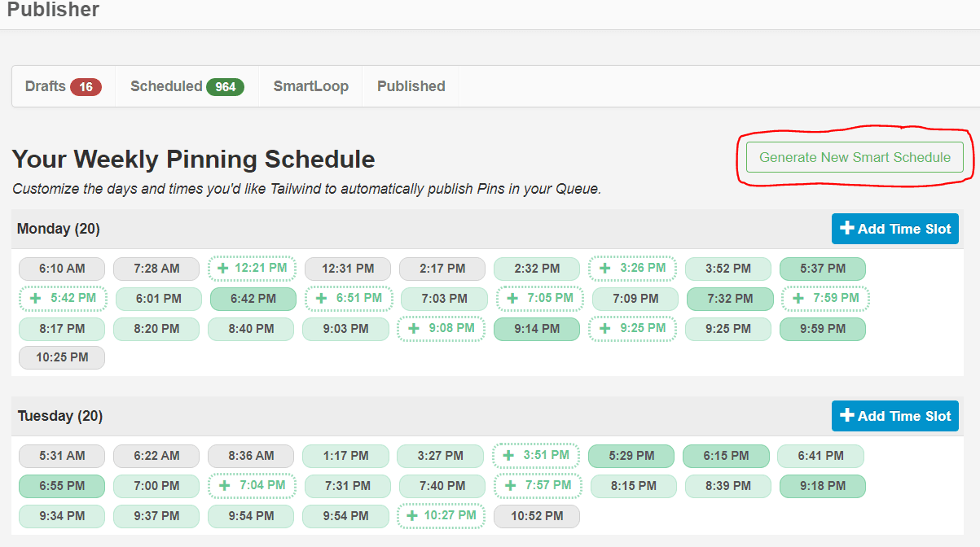The image size is (980, 547).
Task: View the Published tab
Action: coord(411,86)
